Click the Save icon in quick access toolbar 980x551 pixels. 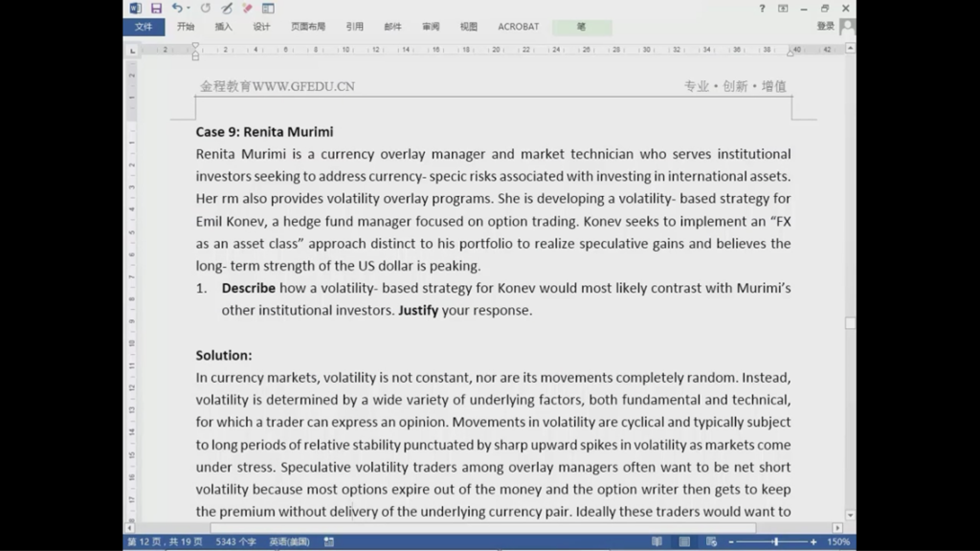click(x=156, y=8)
